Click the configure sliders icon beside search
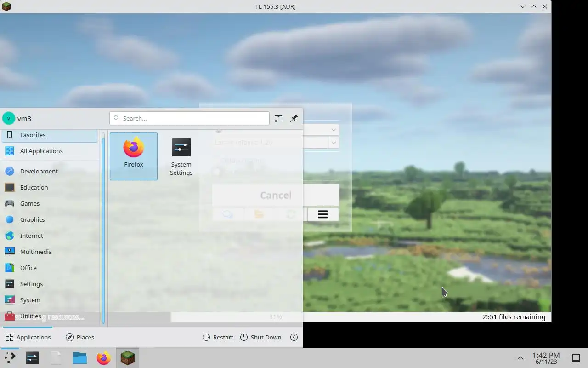This screenshot has width=588, height=368. [x=278, y=118]
